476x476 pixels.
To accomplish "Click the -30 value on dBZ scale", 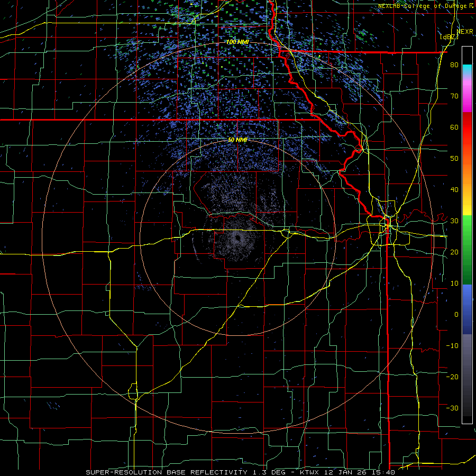I will [x=452, y=408].
